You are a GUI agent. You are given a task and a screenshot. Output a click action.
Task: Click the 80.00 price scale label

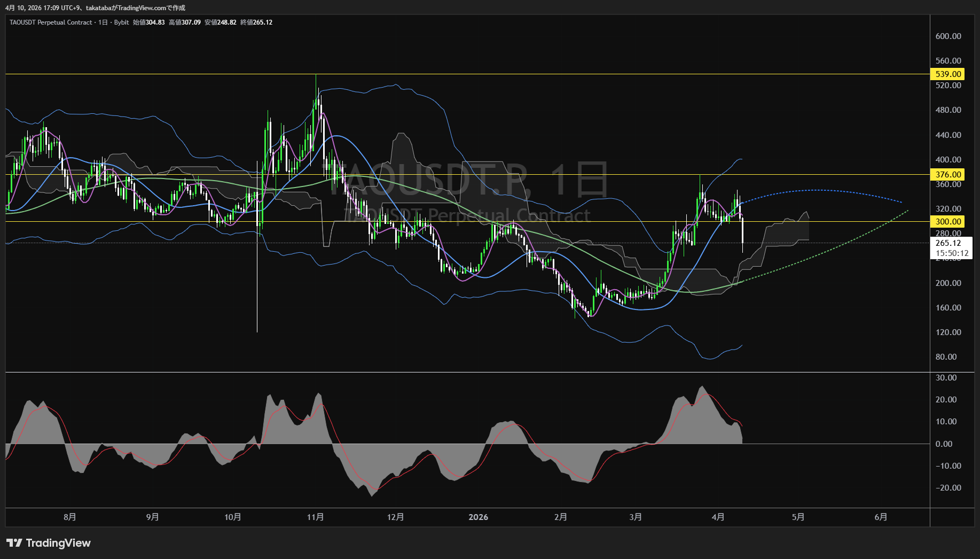(946, 357)
